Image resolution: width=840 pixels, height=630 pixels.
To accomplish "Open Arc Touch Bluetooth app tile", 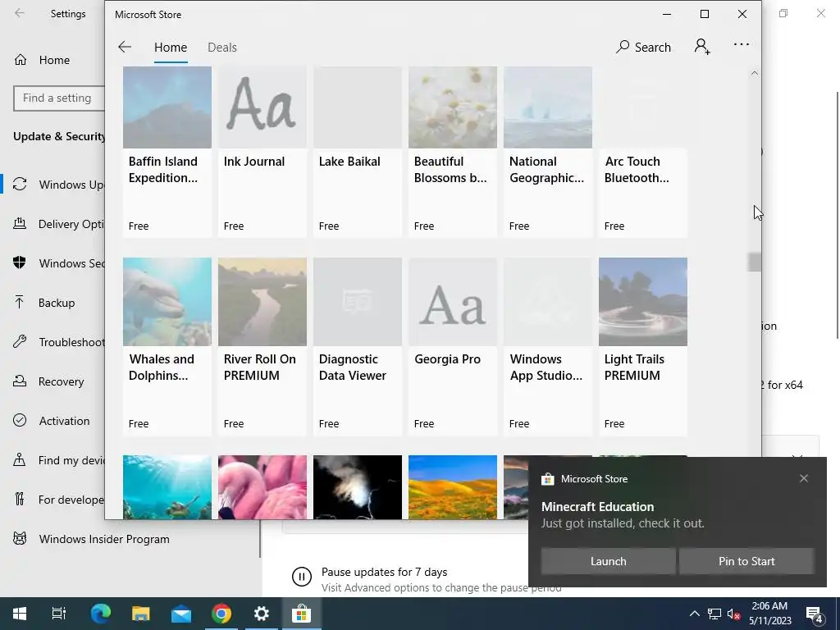I will point(643,152).
